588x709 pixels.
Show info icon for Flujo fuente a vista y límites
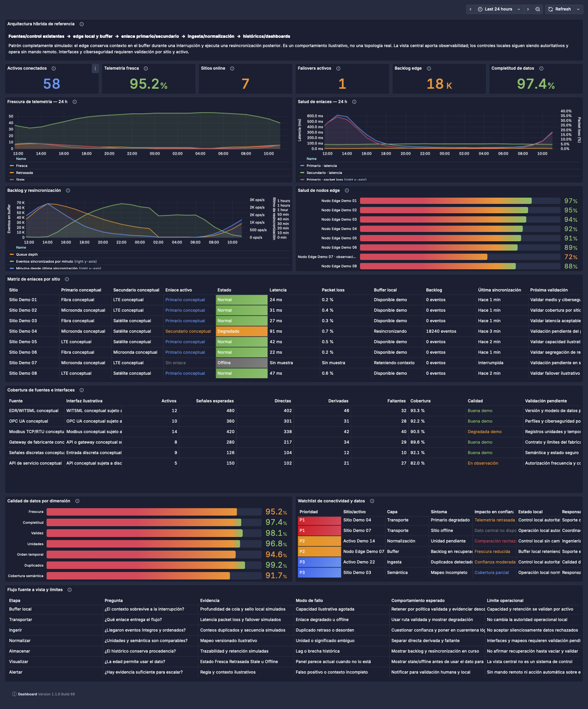70,590
